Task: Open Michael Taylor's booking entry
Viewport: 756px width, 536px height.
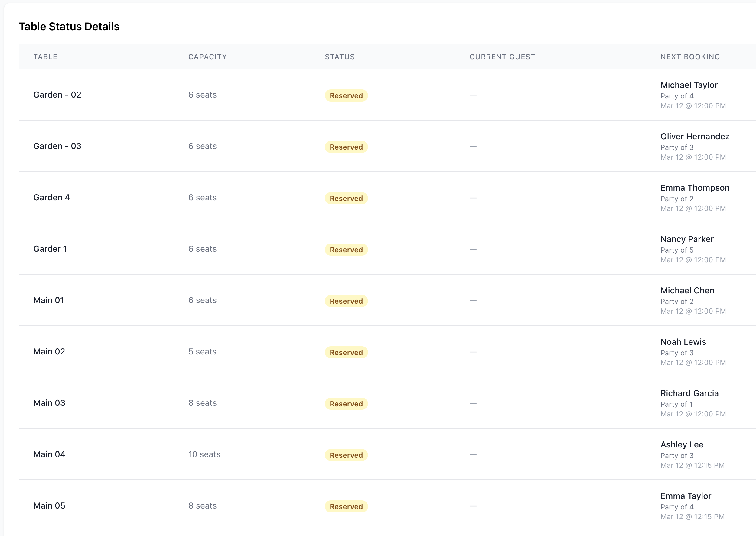Action: pyautogui.click(x=689, y=85)
